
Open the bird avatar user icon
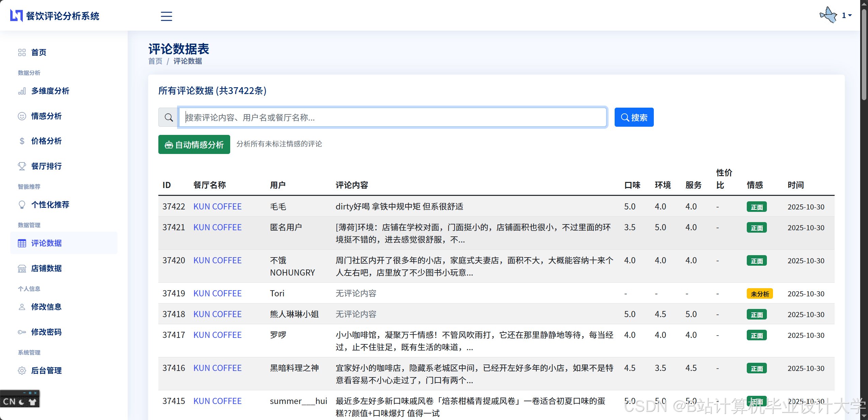[x=828, y=15]
